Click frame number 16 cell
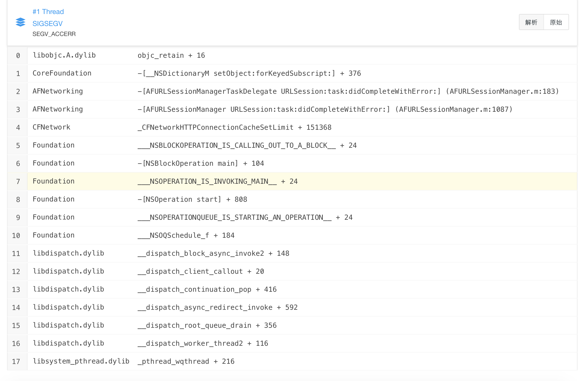The height and width of the screenshot is (381, 588). [x=17, y=343]
